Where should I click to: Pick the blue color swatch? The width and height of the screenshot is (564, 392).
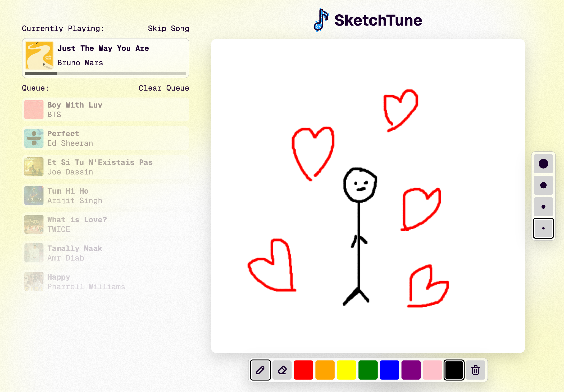(x=389, y=370)
